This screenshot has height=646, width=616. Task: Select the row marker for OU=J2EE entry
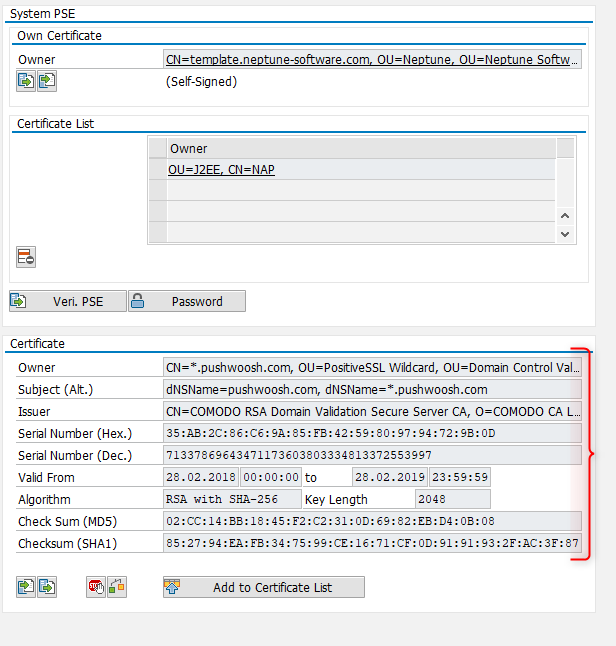tap(157, 170)
